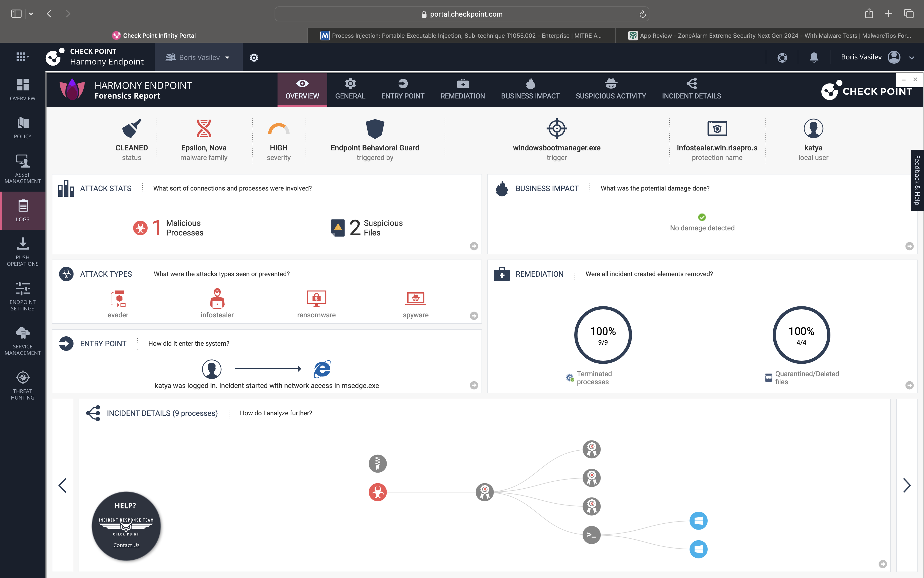Go to Policy in the left sidebar
Screen dimensions: 924x578
pos(22,128)
